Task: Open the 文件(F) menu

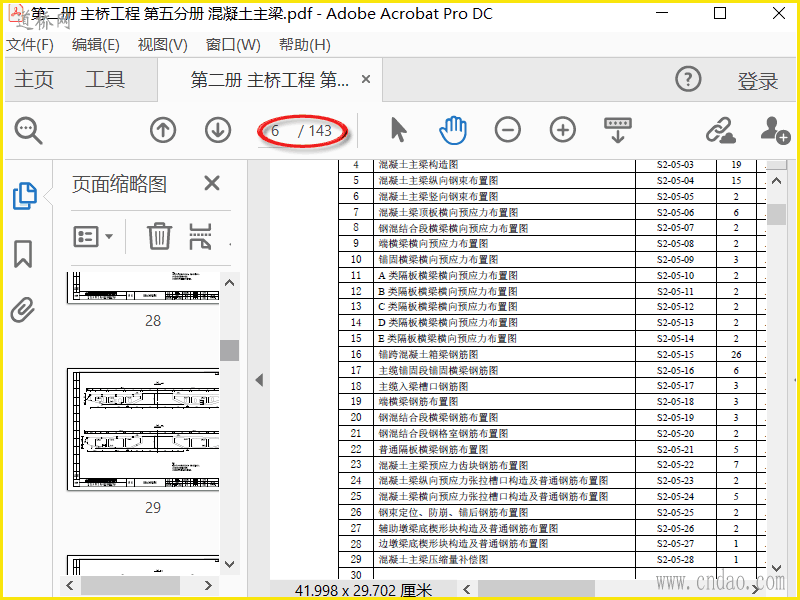Action: pyautogui.click(x=30, y=45)
